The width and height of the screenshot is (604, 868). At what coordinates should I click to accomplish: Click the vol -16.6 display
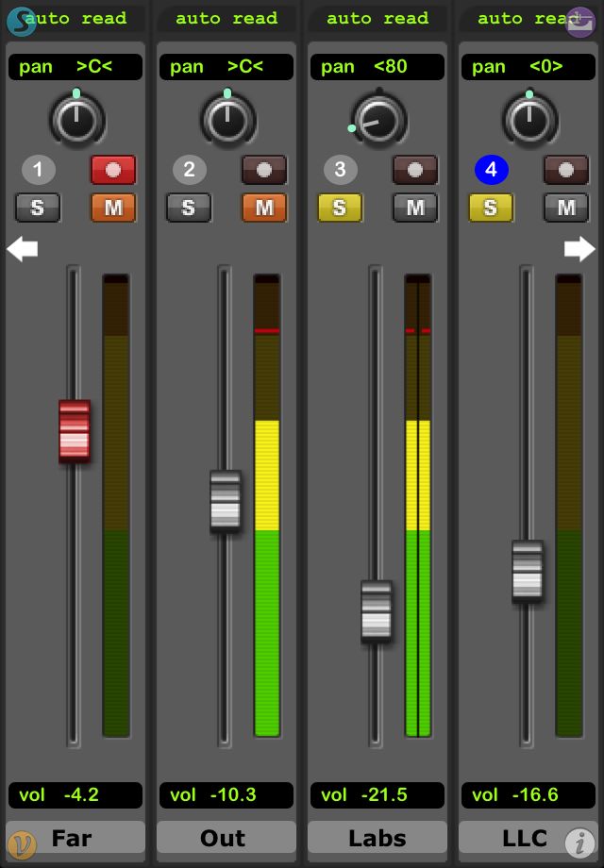click(x=528, y=795)
